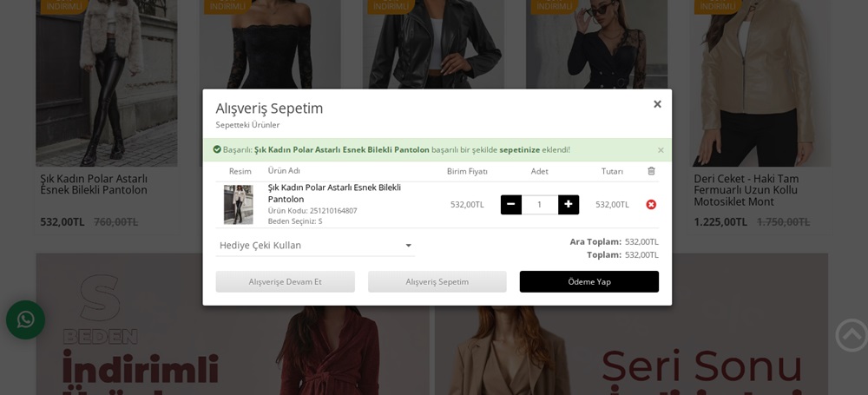Increase quantity with the plus button
The width and height of the screenshot is (868, 395).
569,205
